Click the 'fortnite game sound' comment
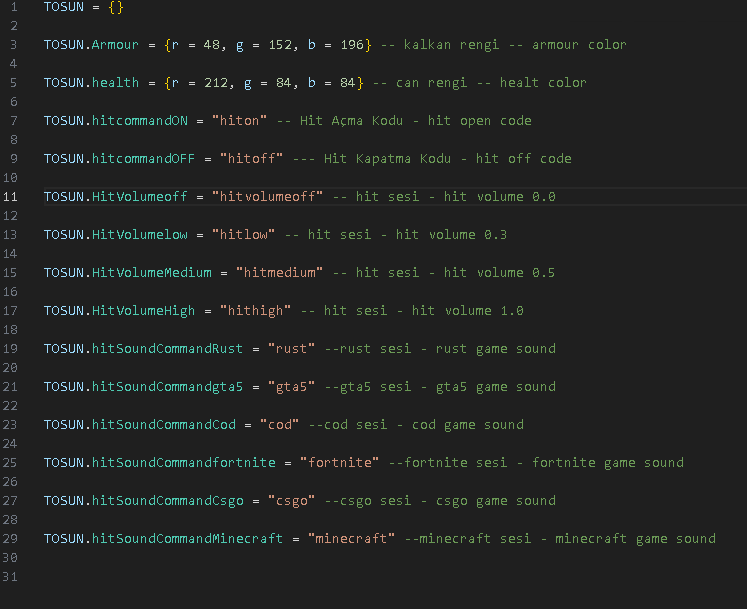This screenshot has width=747, height=609. (607, 463)
